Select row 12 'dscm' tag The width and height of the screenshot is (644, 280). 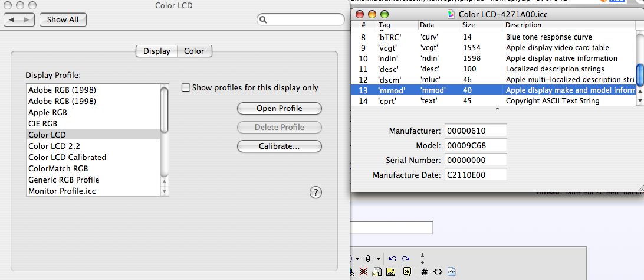pyautogui.click(x=494, y=79)
